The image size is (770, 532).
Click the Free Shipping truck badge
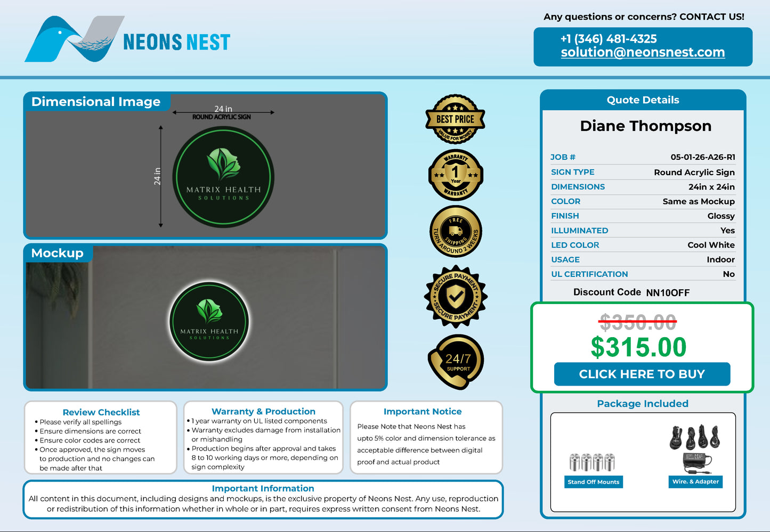coord(456,232)
